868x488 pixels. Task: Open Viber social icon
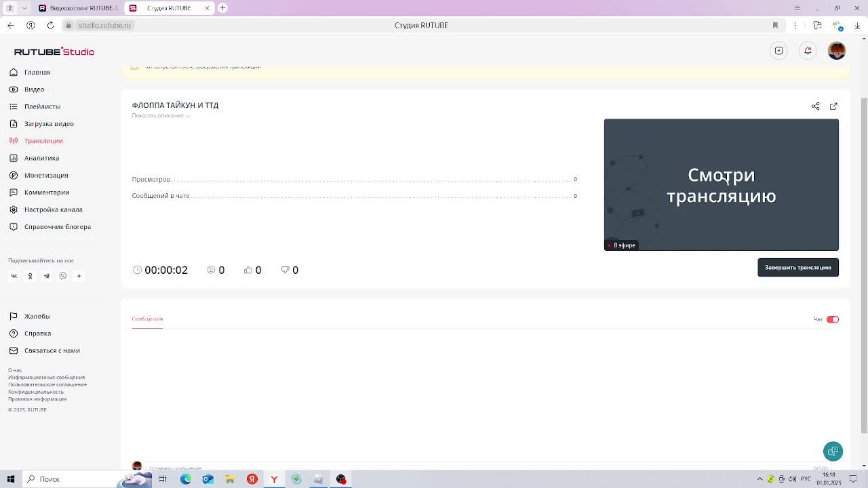coord(62,276)
